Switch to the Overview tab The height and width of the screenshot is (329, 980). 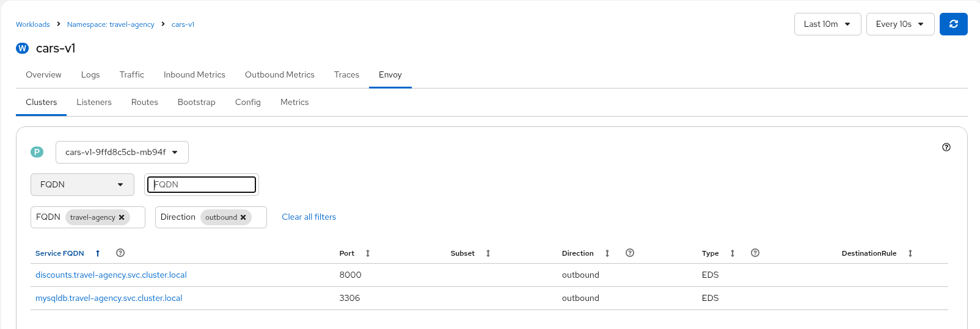[43, 74]
